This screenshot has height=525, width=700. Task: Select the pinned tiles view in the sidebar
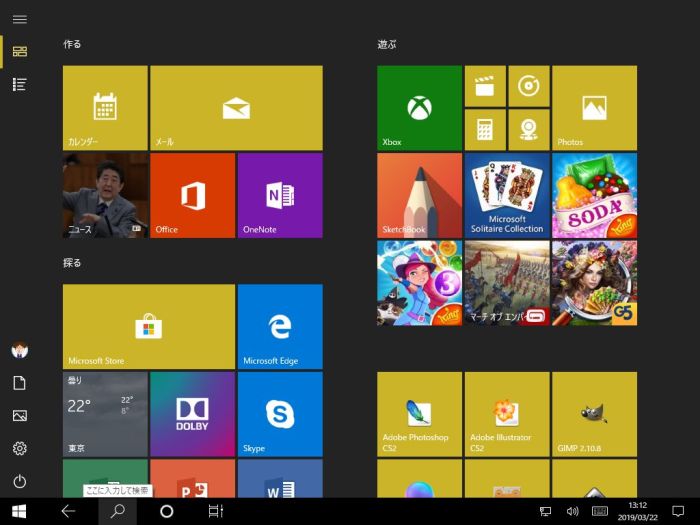click(x=19, y=51)
